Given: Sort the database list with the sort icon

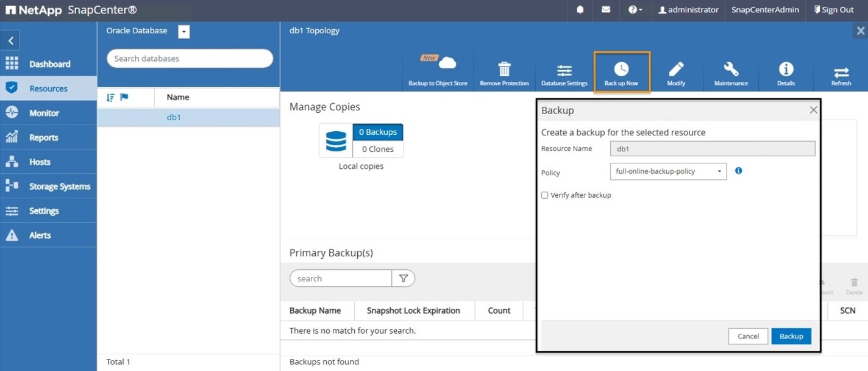Looking at the screenshot, I should point(110,98).
